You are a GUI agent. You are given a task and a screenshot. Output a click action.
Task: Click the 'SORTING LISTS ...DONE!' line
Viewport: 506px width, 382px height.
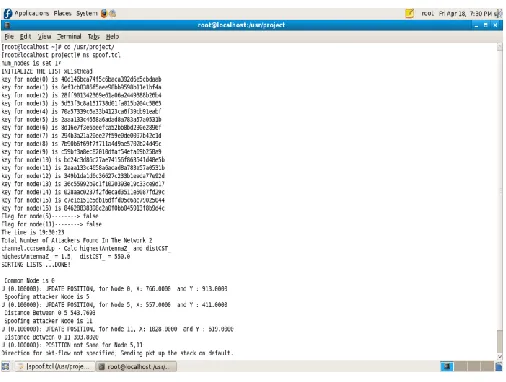[36, 265]
